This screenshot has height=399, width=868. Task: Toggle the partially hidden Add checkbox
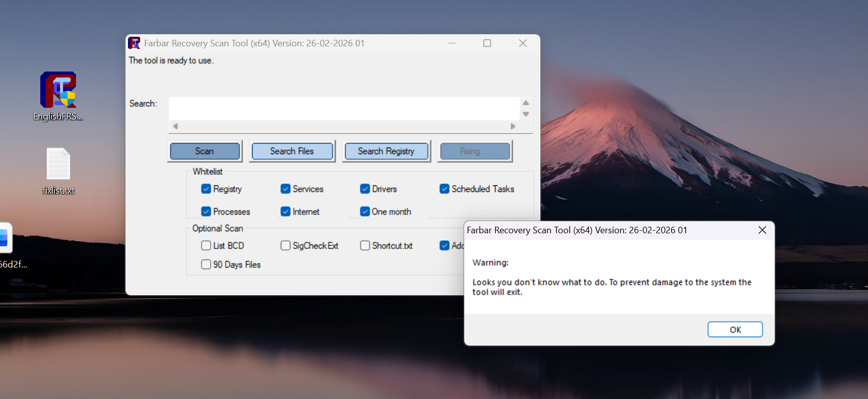click(444, 245)
